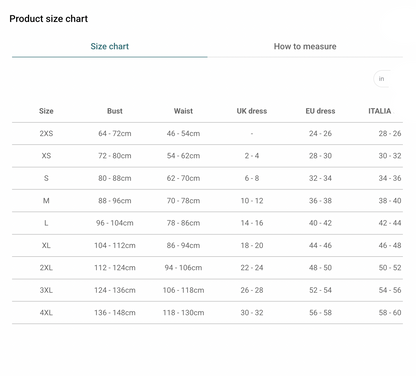
Task: Select the 2XL size row label
Action: click(x=46, y=268)
